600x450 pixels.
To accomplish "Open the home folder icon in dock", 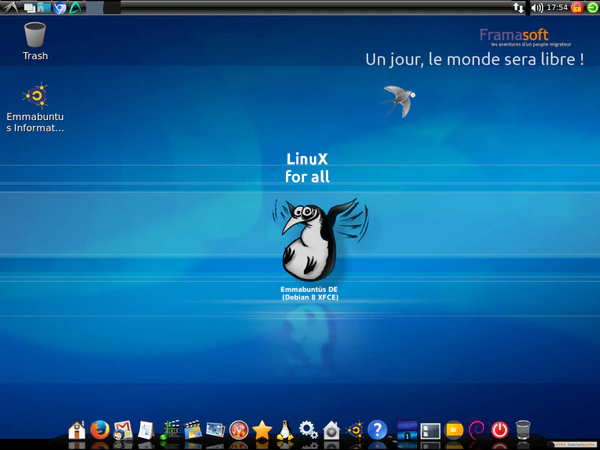I will 77,430.
